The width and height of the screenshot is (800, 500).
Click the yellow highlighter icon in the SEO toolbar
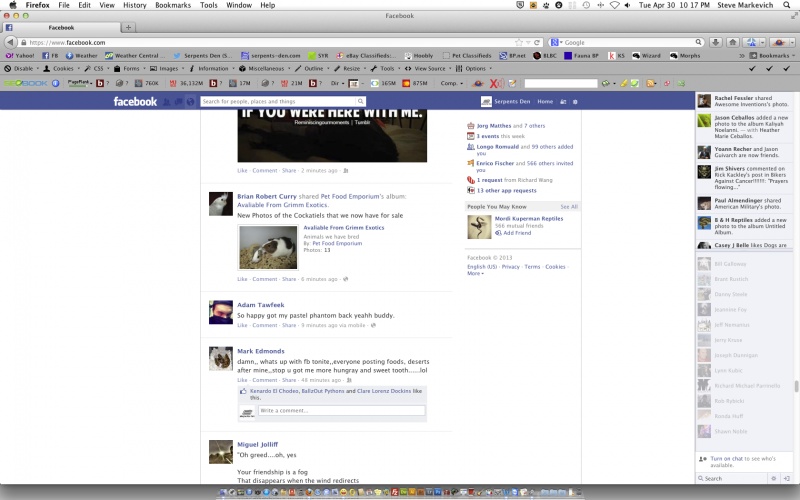623,83
